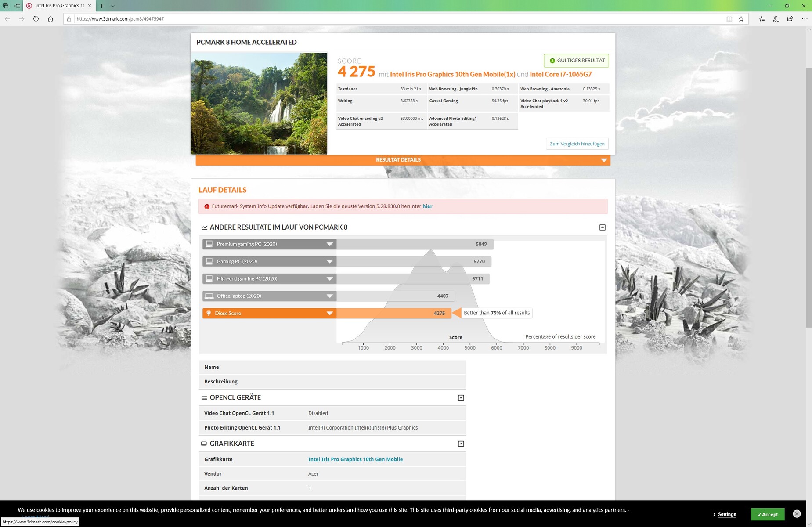Open cookie Settings link
The image size is (812, 527).
(727, 514)
